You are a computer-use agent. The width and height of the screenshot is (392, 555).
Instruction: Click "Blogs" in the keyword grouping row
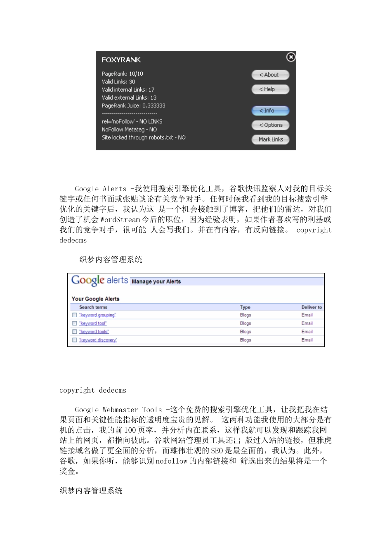[x=246, y=315]
